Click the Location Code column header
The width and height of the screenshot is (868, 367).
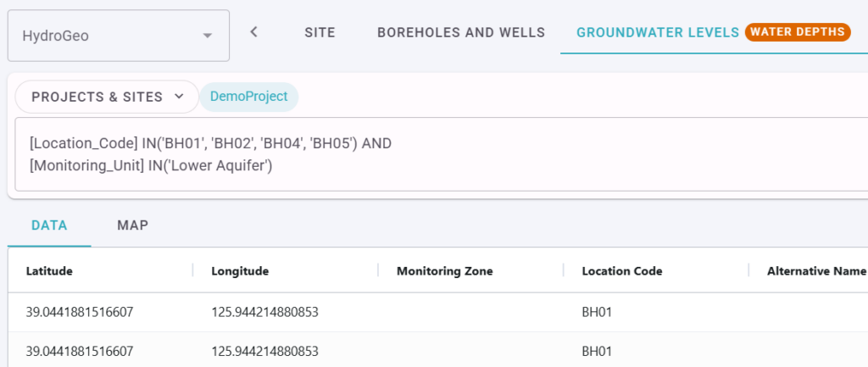[621, 271]
